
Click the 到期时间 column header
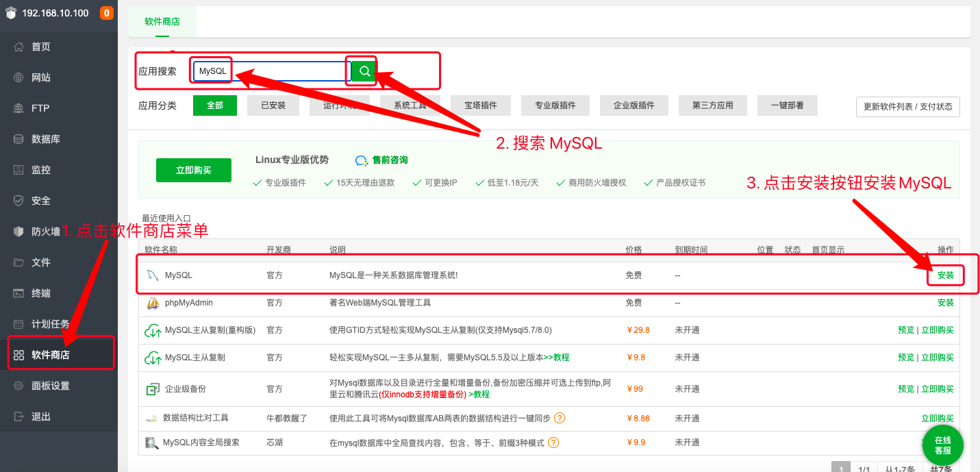click(691, 250)
